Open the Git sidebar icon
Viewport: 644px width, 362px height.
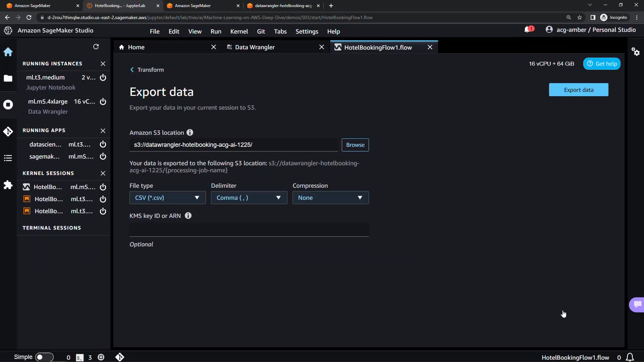click(8, 131)
